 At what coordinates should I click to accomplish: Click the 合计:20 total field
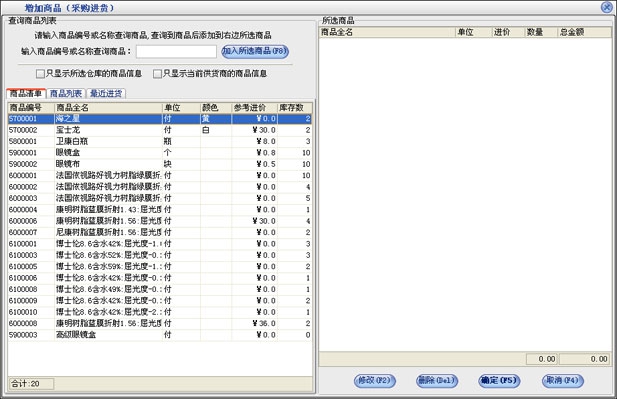click(31, 384)
